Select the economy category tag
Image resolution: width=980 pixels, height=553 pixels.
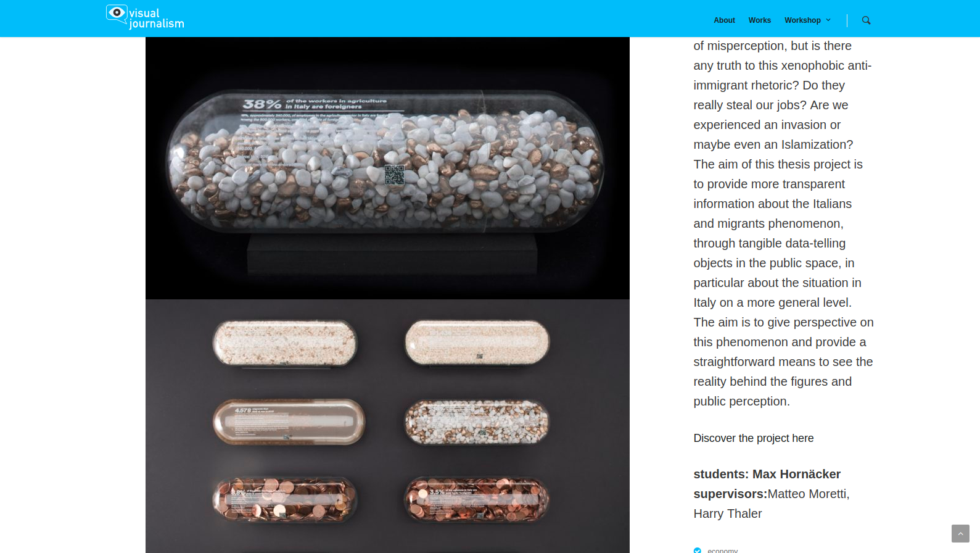tap(723, 551)
